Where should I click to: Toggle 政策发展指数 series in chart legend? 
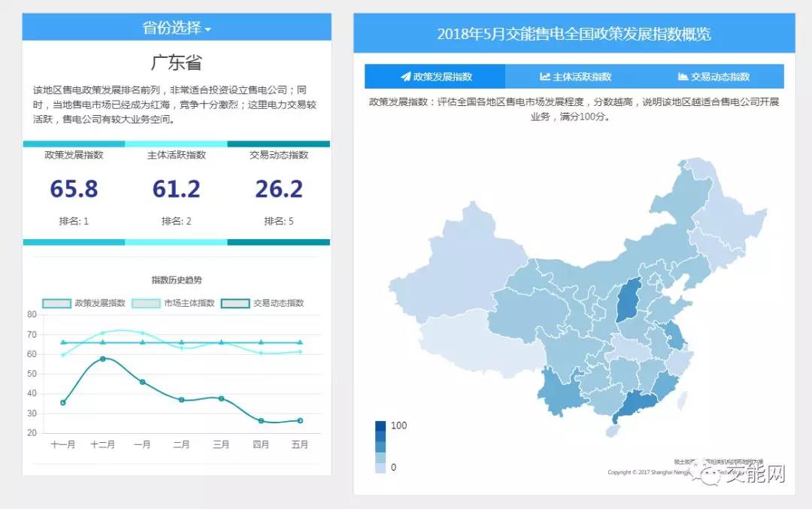pyautogui.click(x=84, y=303)
